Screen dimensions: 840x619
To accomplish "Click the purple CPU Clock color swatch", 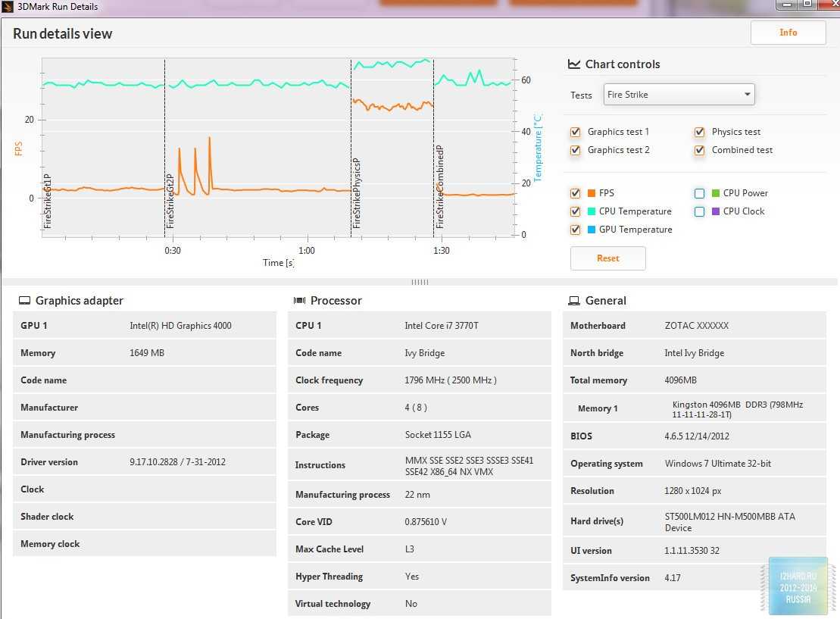I will coord(716,211).
